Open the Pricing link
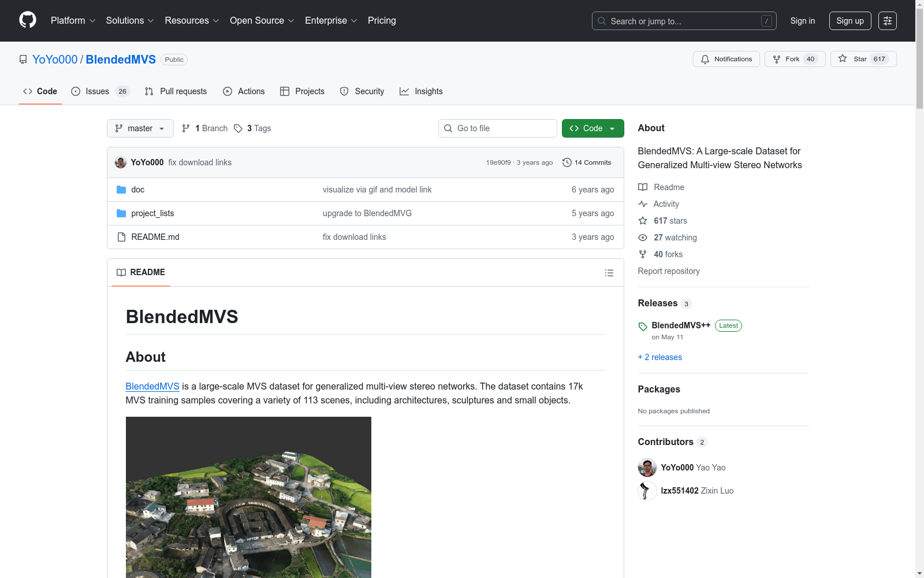This screenshot has height=578, width=924. (x=382, y=21)
